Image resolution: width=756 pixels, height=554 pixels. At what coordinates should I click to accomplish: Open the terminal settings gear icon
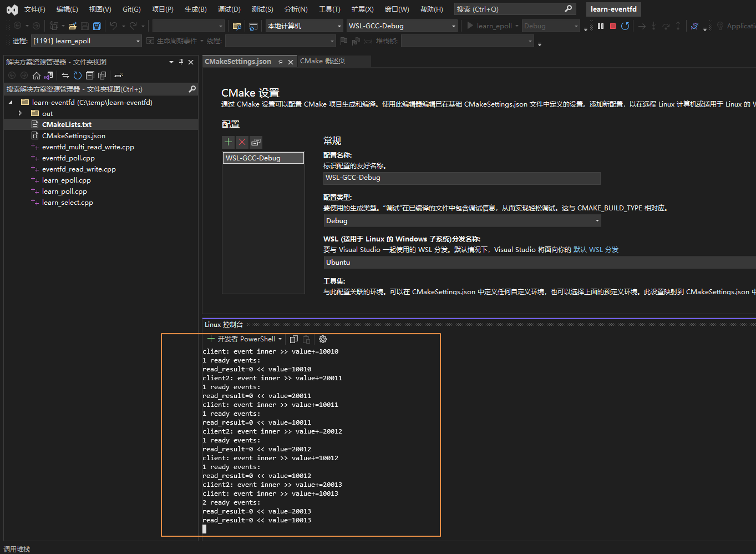click(322, 339)
